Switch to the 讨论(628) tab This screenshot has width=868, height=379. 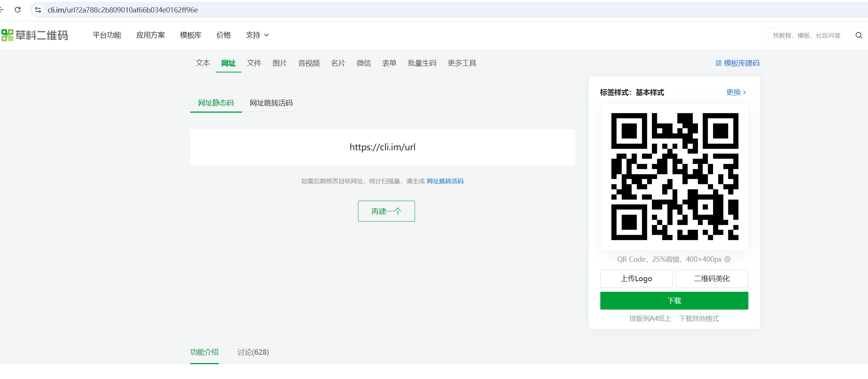click(253, 352)
